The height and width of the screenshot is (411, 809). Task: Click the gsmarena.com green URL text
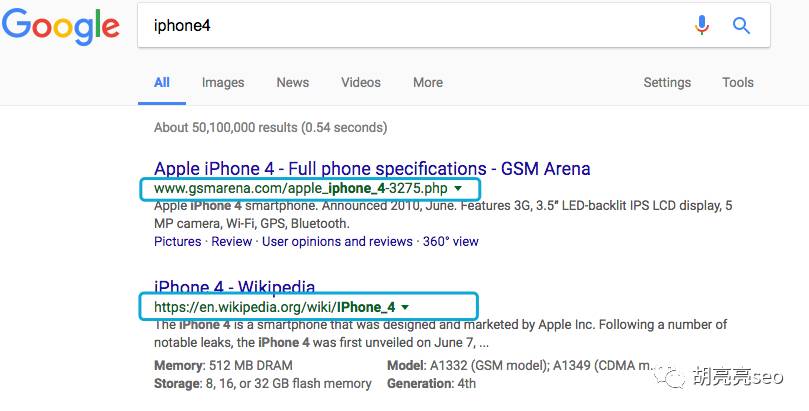tap(301, 189)
